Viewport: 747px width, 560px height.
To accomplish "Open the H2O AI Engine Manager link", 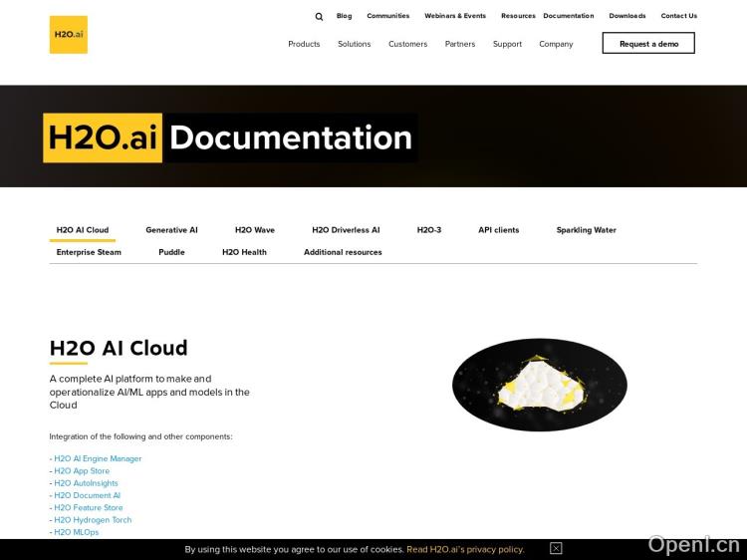I will pos(98,458).
